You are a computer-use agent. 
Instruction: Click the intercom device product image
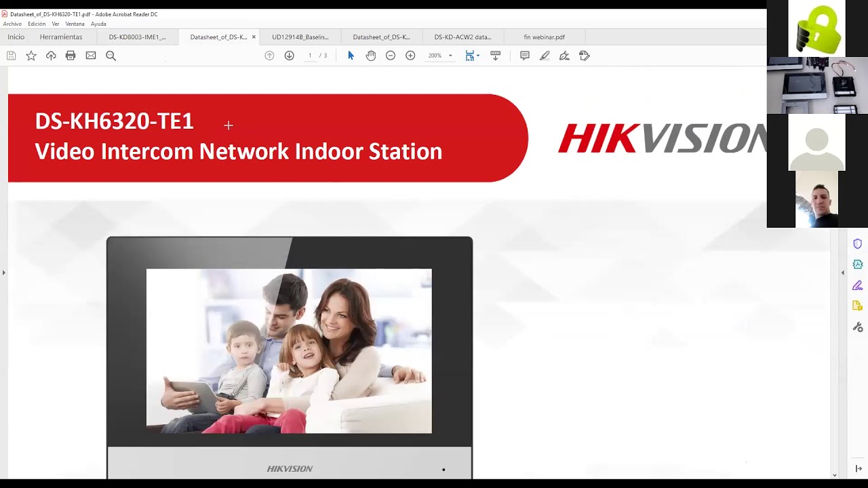pos(290,358)
